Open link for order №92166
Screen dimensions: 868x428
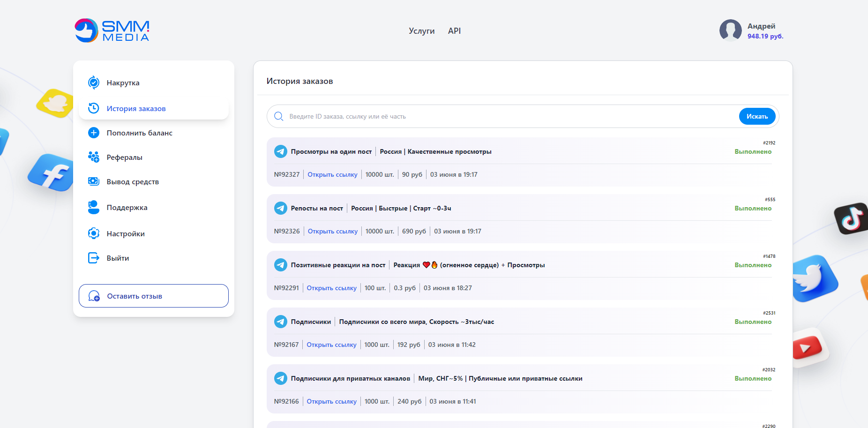click(x=331, y=401)
